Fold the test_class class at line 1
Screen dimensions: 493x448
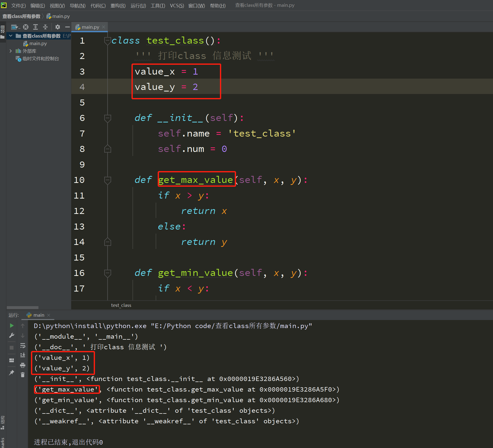(108, 41)
